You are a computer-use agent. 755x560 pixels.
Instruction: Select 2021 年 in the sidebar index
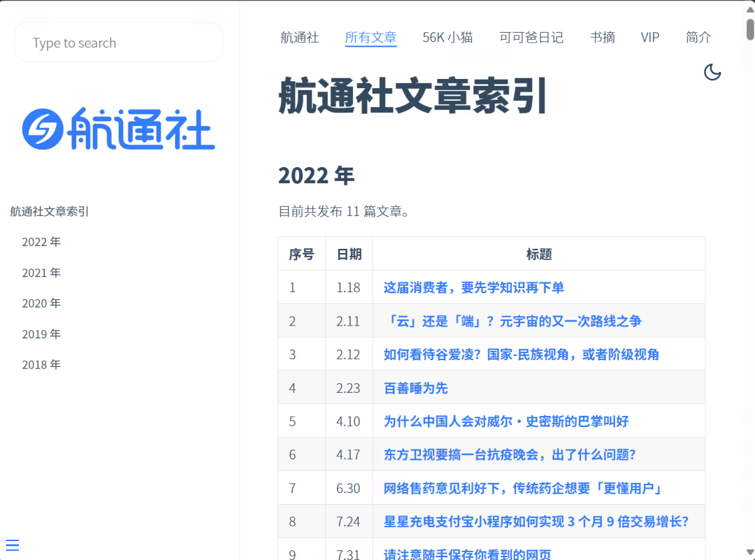pos(41,273)
